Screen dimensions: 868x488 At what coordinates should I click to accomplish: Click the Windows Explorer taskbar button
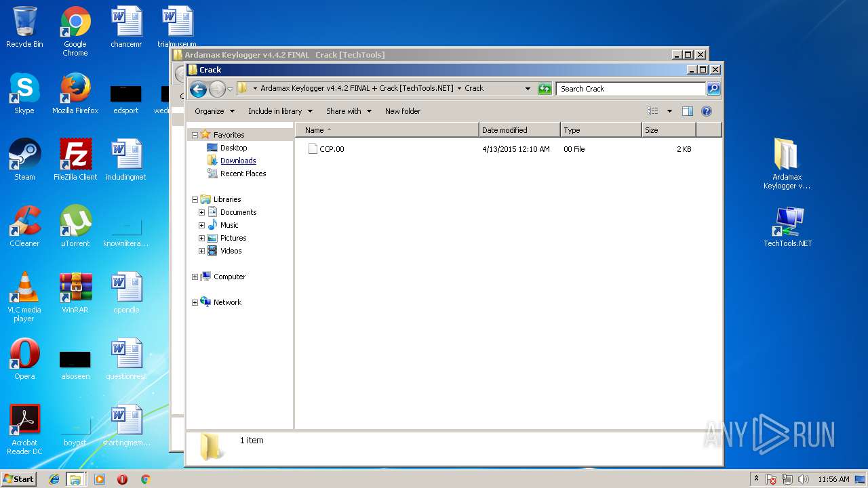point(75,479)
